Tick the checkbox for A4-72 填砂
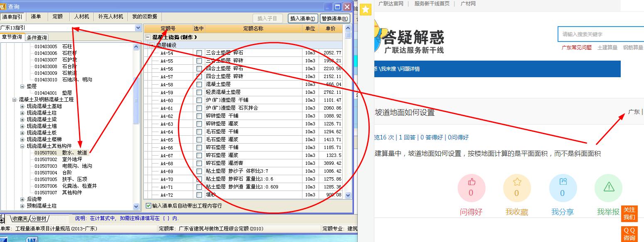The height and width of the screenshot is (242, 644). tap(199, 195)
